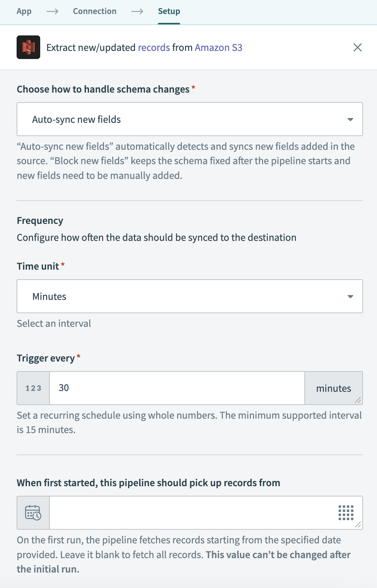377x588 pixels.
Task: Open the schema changes dropdown showing Auto-sync new fields
Action: [x=190, y=119]
